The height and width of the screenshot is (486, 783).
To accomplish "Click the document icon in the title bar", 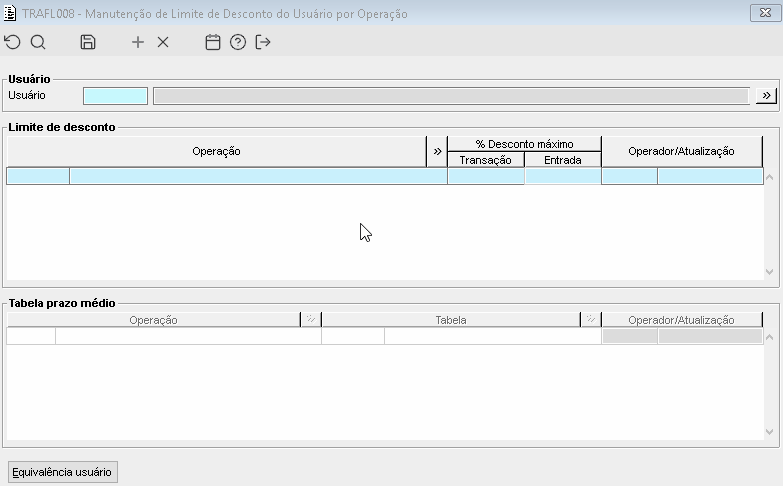I will click(9, 13).
